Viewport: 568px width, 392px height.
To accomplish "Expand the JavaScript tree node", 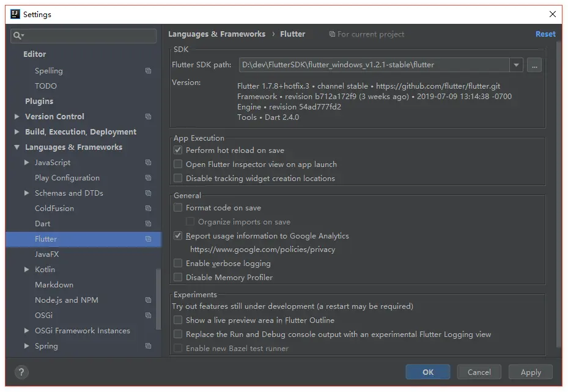I will [26, 162].
